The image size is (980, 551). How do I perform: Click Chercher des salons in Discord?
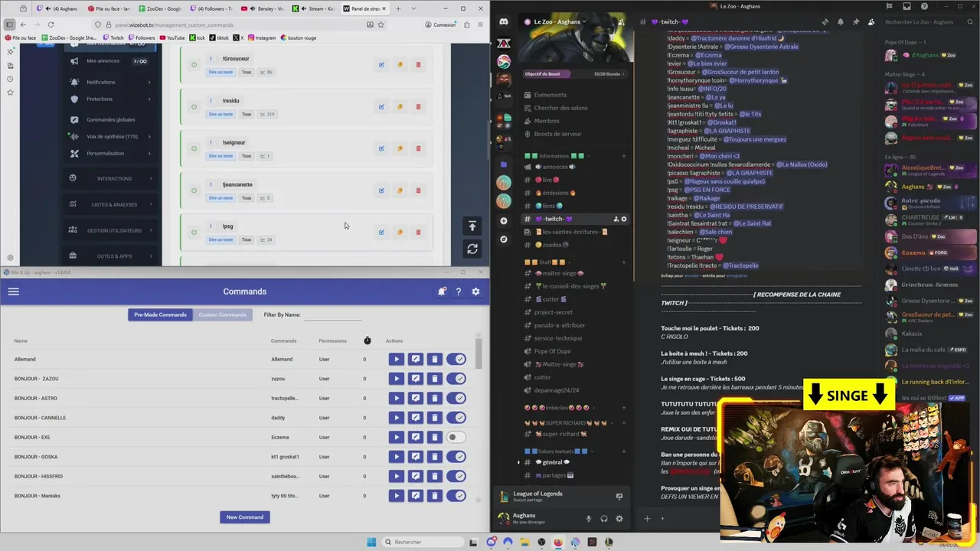[x=577, y=108]
